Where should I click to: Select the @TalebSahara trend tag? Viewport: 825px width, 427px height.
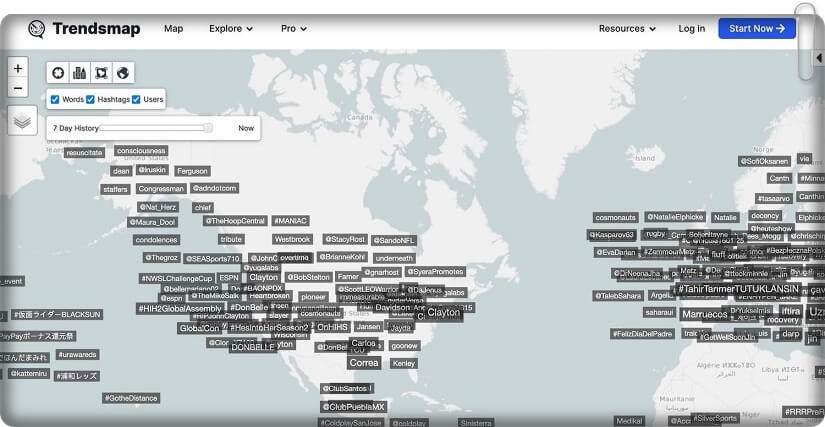click(x=619, y=296)
